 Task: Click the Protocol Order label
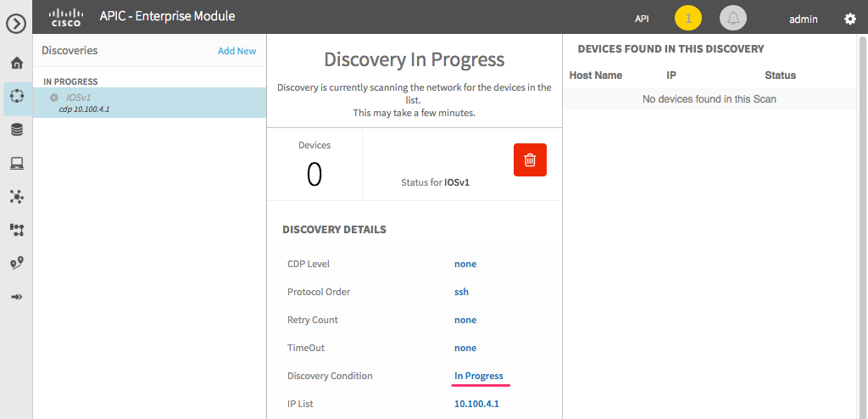click(x=319, y=292)
